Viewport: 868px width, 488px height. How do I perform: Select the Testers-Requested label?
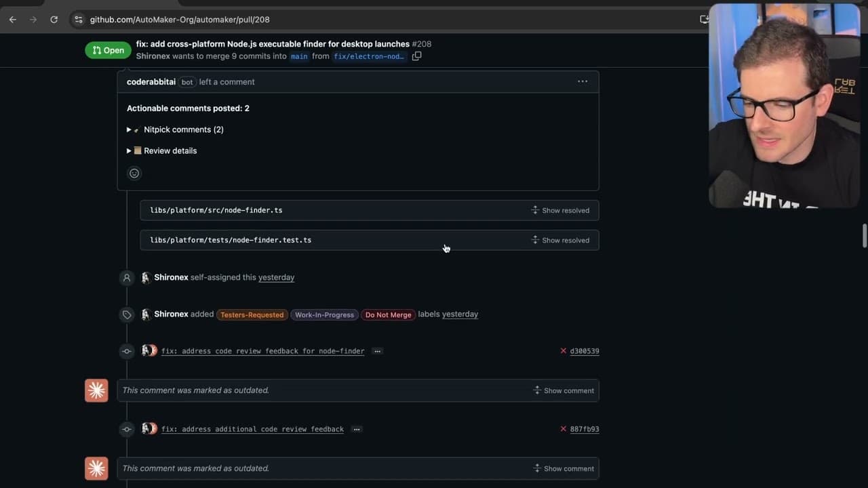tap(252, 314)
